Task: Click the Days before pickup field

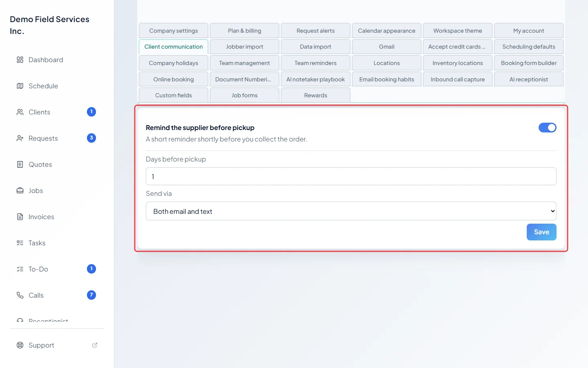Action: 351,176
